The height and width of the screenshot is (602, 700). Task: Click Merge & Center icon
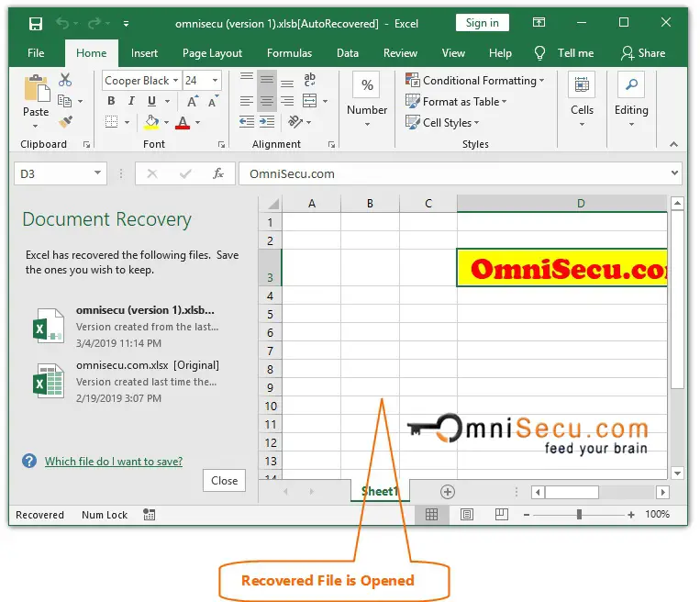[309, 101]
